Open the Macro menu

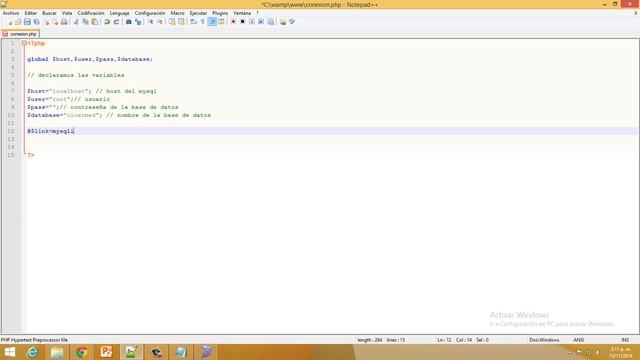click(x=178, y=13)
